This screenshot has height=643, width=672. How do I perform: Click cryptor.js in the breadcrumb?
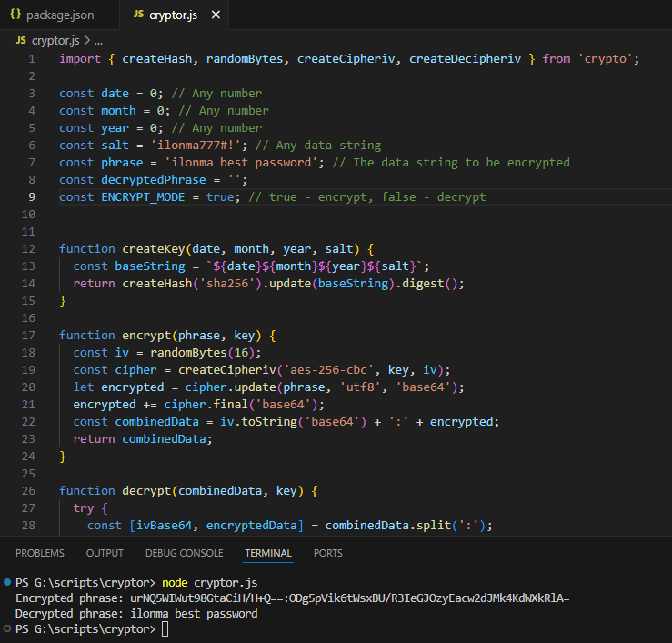pyautogui.click(x=55, y=41)
